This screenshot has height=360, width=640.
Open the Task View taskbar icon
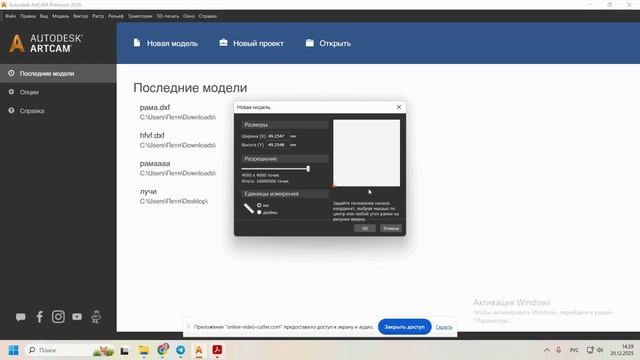tap(124, 351)
